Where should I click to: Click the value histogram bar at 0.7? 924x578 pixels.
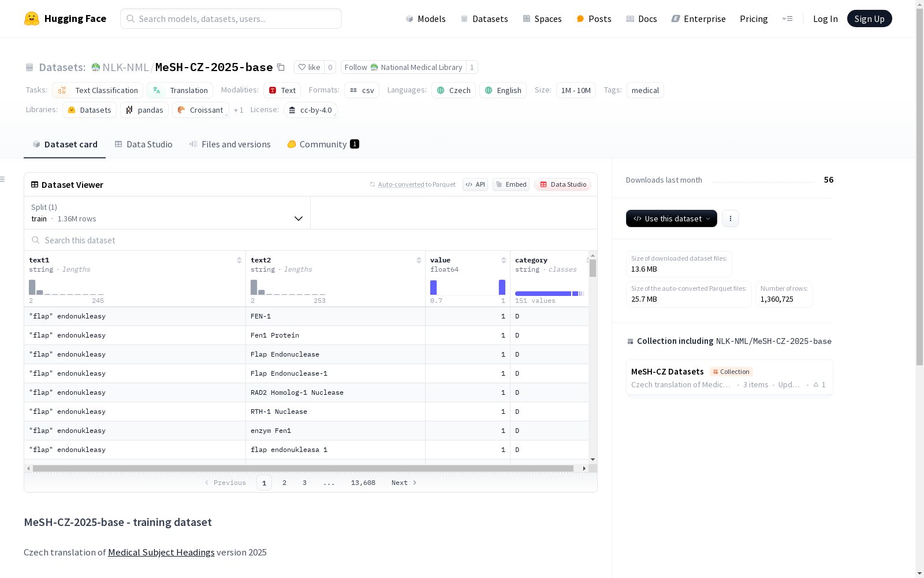tap(434, 287)
